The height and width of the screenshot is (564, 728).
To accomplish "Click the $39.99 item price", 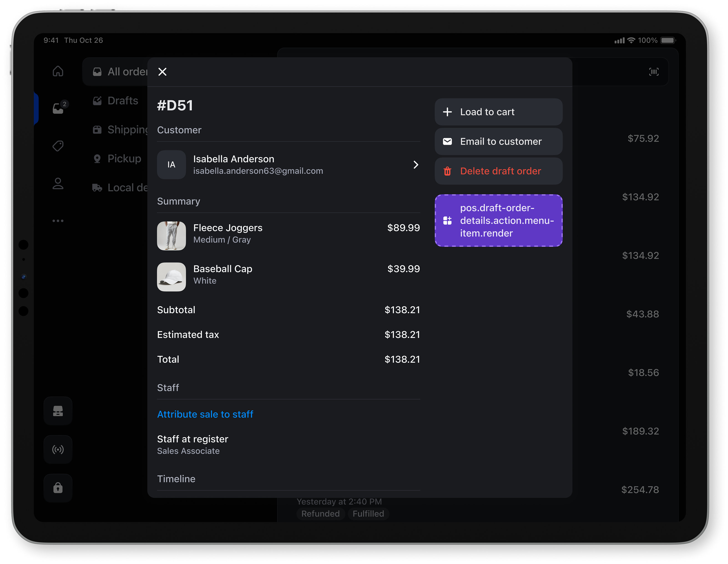I will [x=403, y=269].
